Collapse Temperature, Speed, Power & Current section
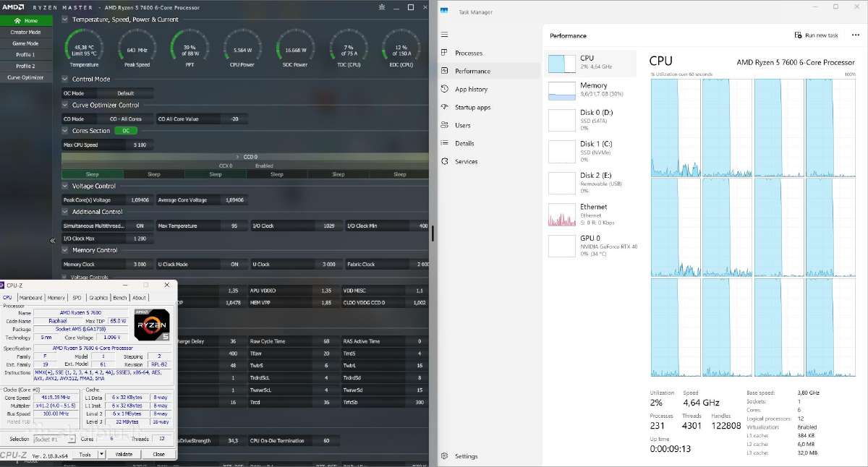 65,20
